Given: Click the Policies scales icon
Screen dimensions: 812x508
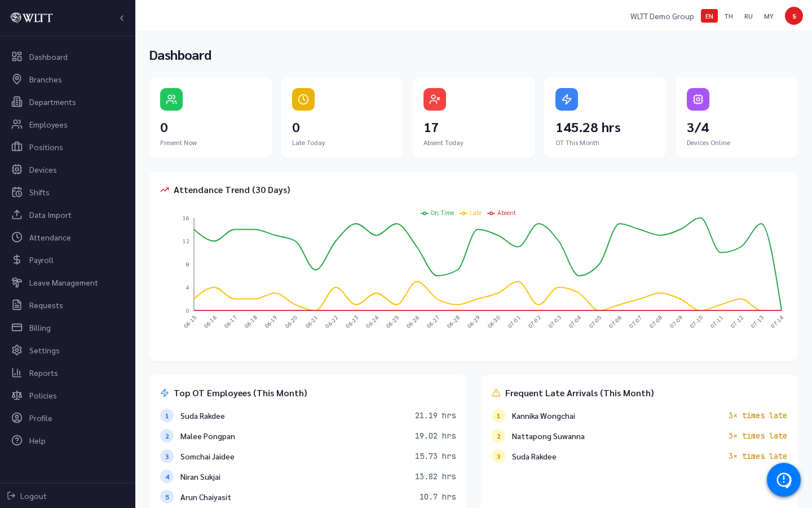Looking at the screenshot, I should coord(17,395).
